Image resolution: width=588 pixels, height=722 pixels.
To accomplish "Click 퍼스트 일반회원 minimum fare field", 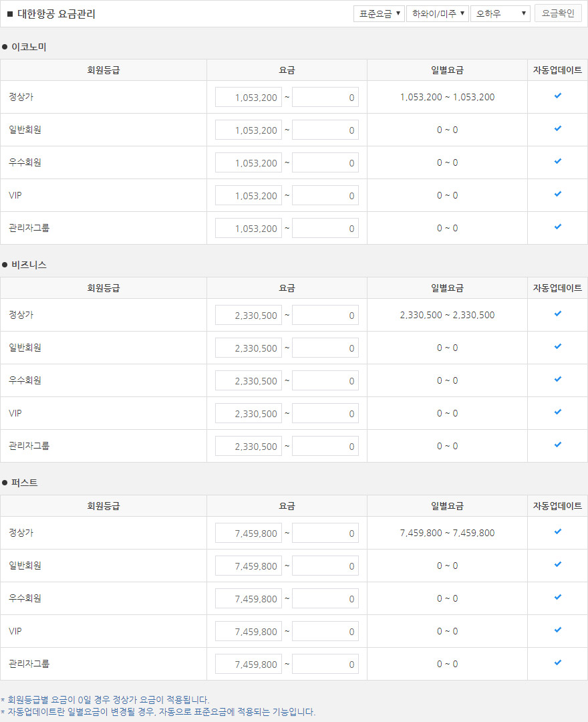I will pyautogui.click(x=249, y=566).
